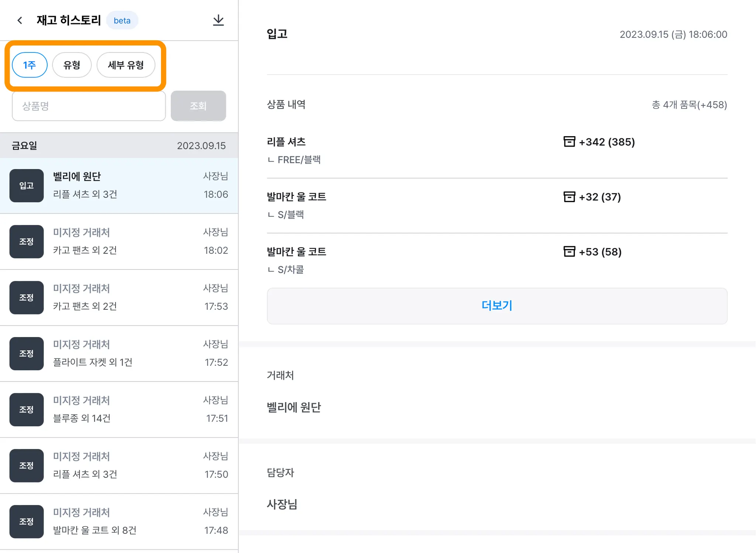Click the 입고 badge for 벨리에 원단
756x553 pixels.
[27, 186]
